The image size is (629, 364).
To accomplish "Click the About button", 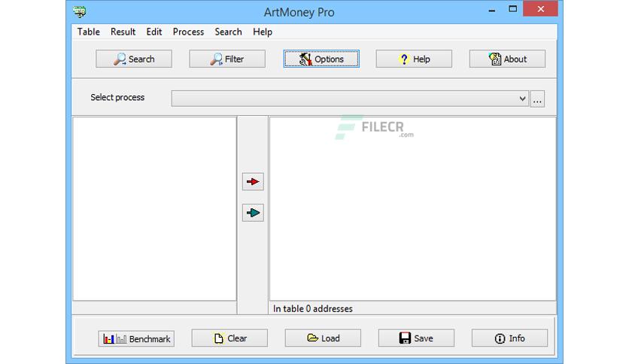I will pyautogui.click(x=507, y=59).
